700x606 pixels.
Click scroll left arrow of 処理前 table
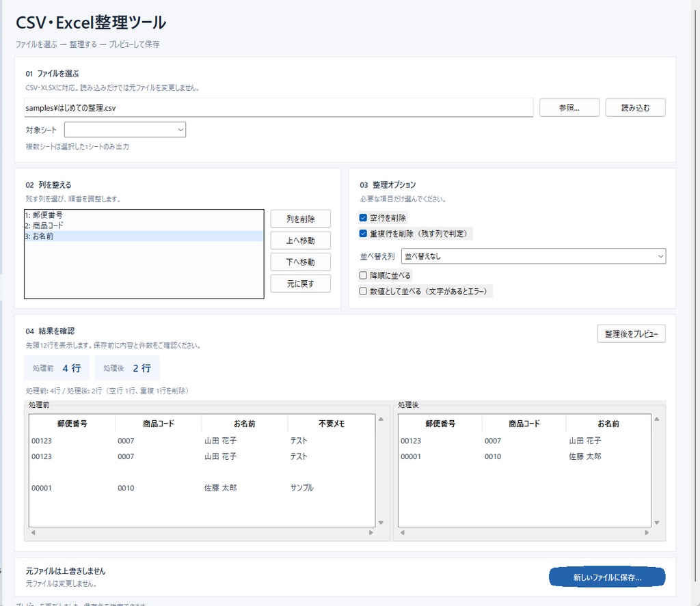pos(33,532)
